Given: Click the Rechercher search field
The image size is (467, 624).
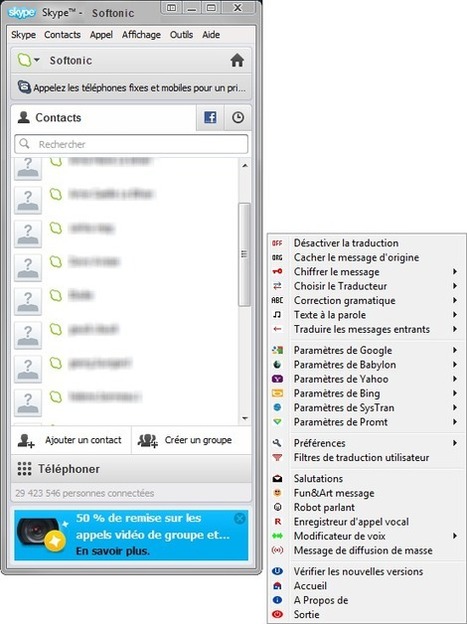Looking at the screenshot, I should coord(131,144).
